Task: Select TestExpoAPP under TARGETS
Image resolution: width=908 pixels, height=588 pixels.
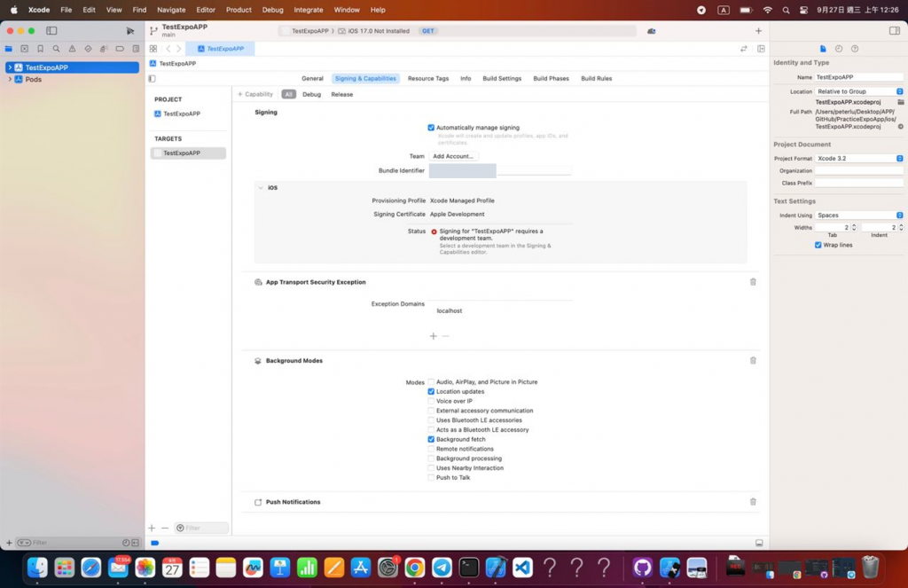Action: [188, 153]
